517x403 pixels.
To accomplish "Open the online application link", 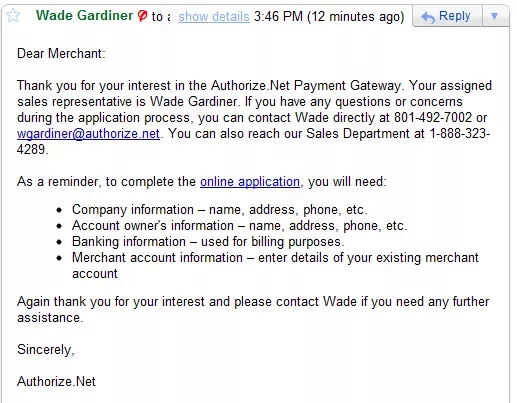I will pos(250,182).
